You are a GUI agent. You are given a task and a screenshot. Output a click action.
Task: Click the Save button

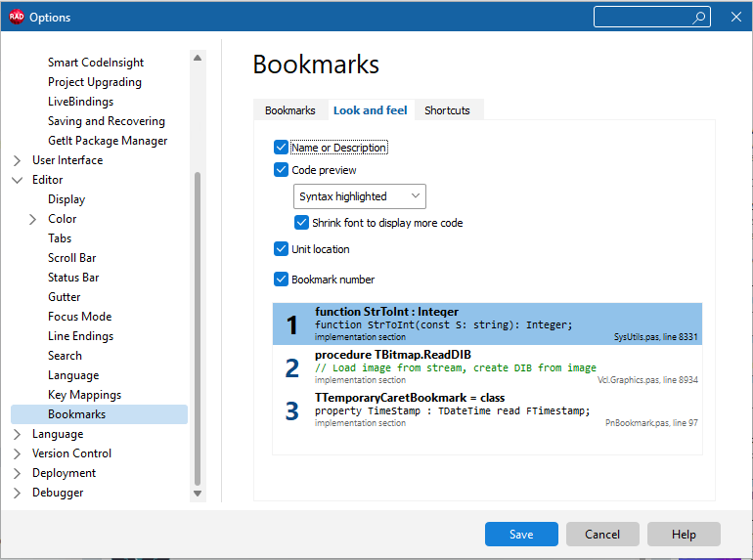521,534
